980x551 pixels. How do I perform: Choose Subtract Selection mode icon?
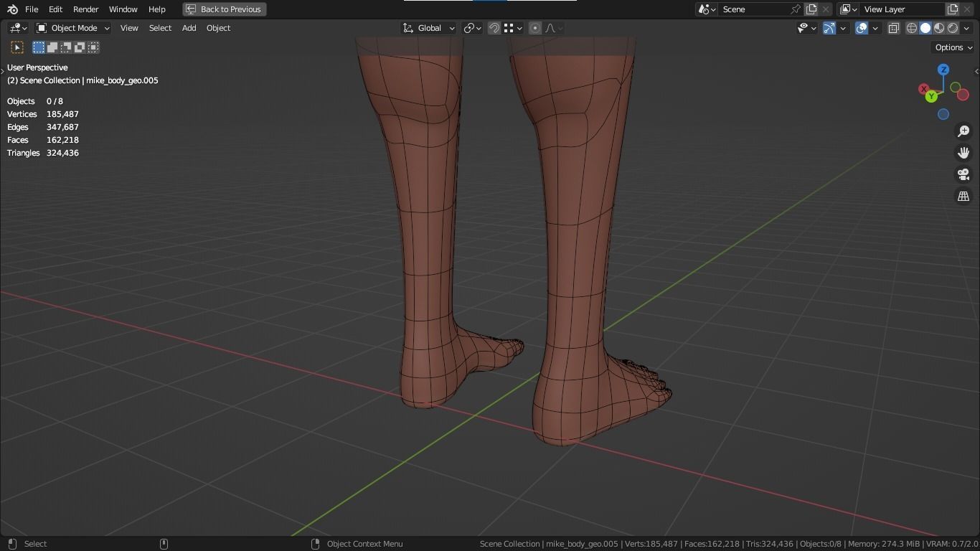66,47
